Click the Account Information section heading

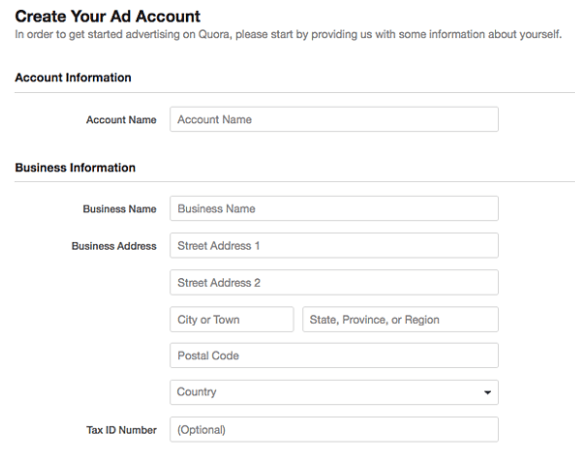pyautogui.click(x=73, y=78)
